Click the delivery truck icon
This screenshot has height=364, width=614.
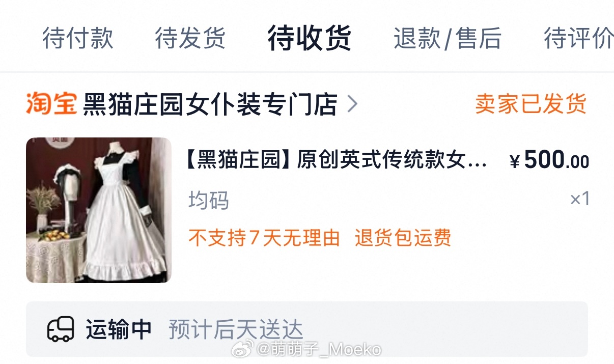[x=61, y=329]
